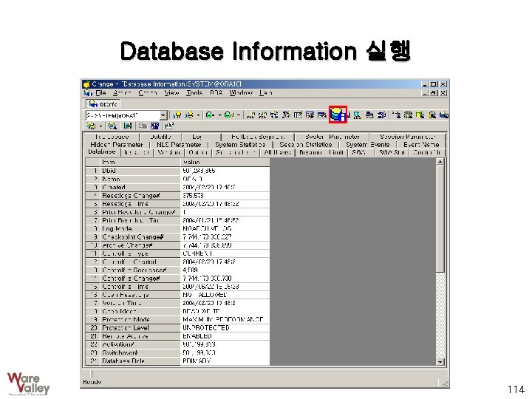532x399 pixels.
Task: Open the DBA menu
Action: pos(216,92)
